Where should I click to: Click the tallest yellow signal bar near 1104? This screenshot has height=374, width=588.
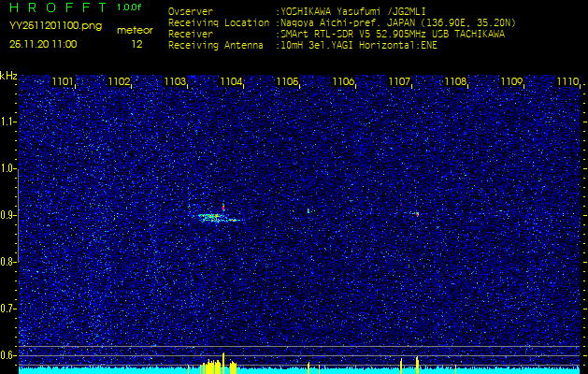(223, 363)
